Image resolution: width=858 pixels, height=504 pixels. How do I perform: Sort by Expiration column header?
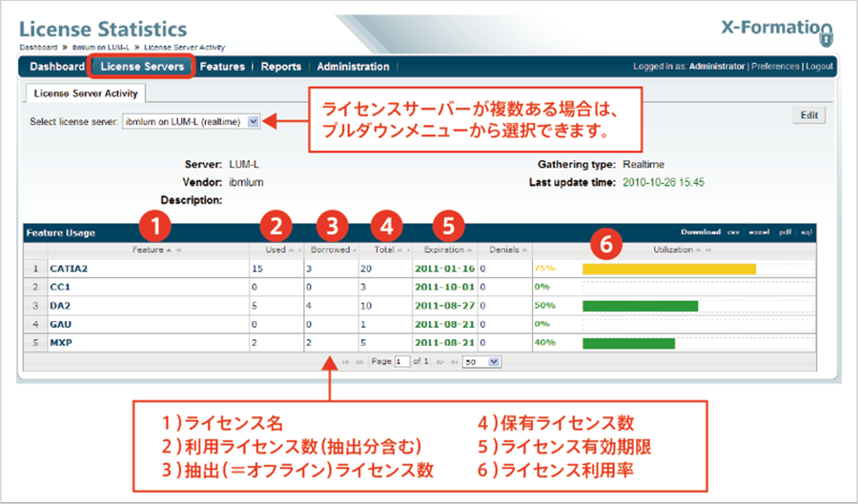click(x=445, y=250)
